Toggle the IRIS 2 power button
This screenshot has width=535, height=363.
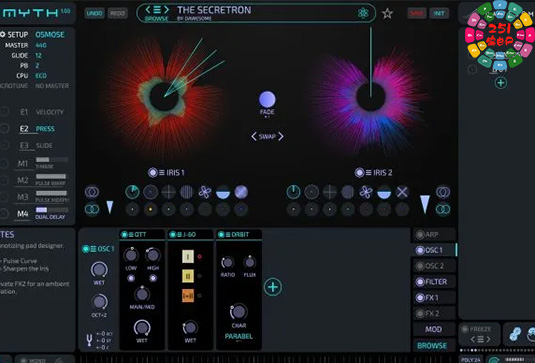(359, 173)
